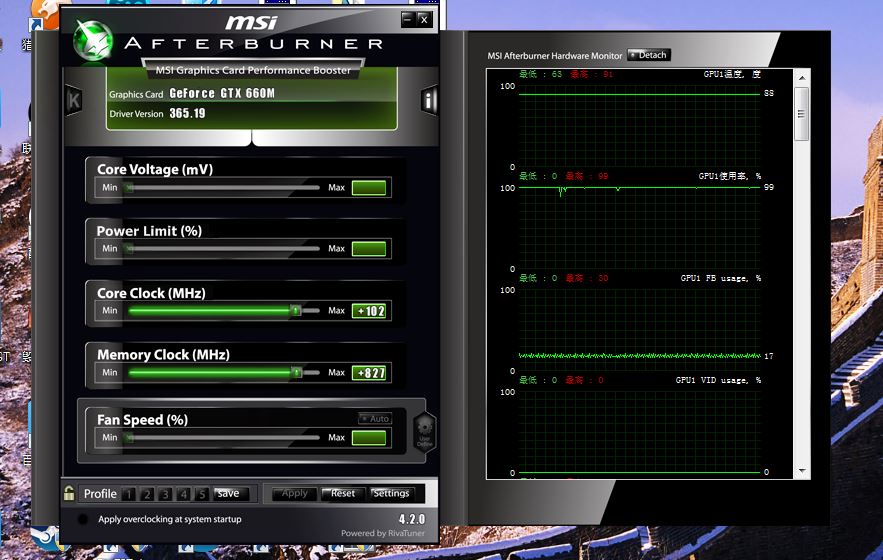Image resolution: width=883 pixels, height=560 pixels.
Task: Select profile slot 5
Action: 202,494
